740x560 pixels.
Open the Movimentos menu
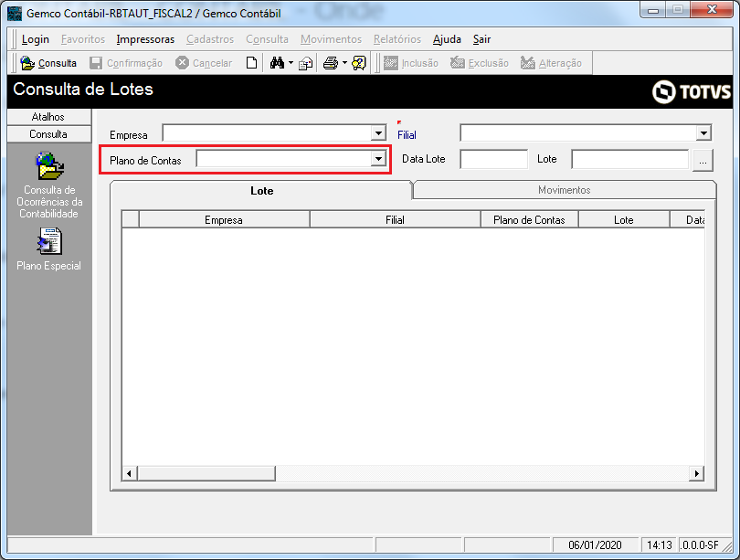coord(331,39)
